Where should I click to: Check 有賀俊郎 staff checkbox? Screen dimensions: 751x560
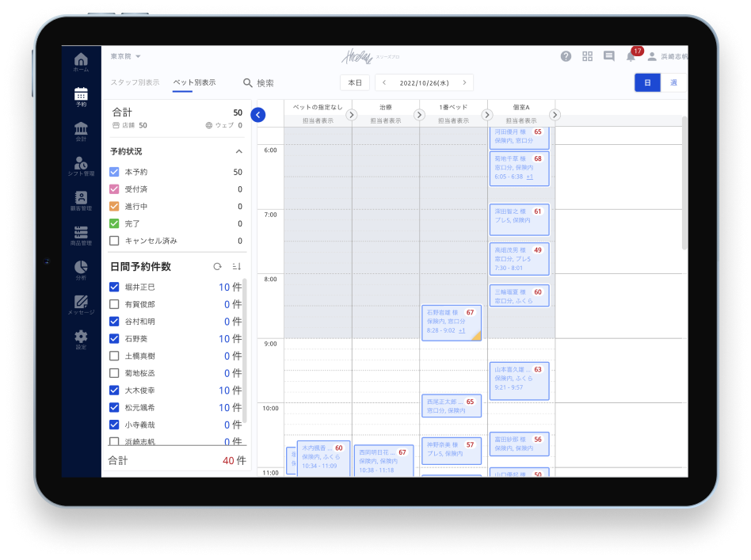(x=114, y=304)
